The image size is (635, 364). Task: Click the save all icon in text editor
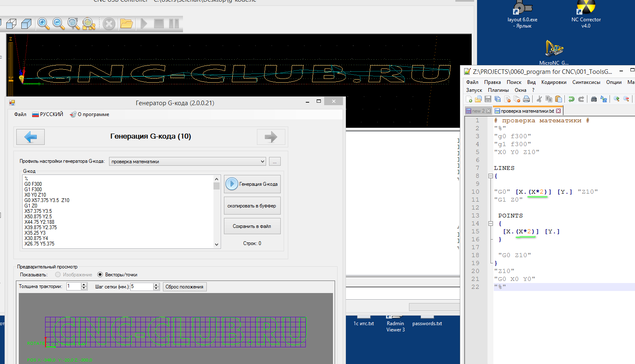(498, 99)
